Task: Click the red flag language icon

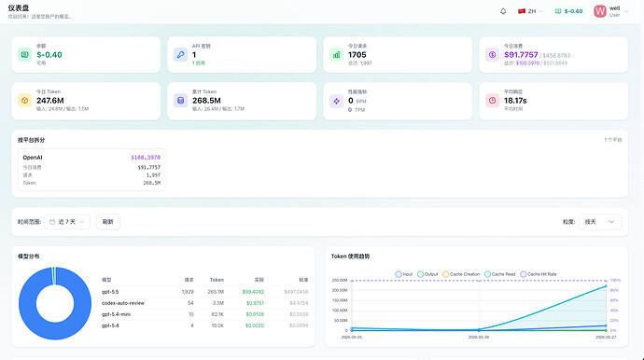Action: pyautogui.click(x=522, y=11)
